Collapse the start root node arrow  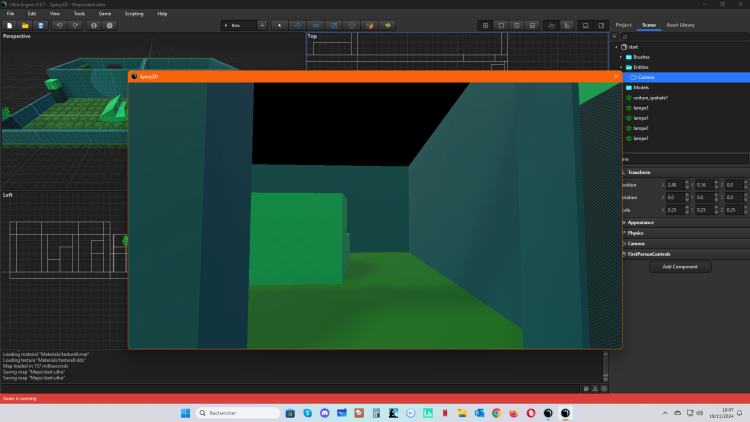616,47
